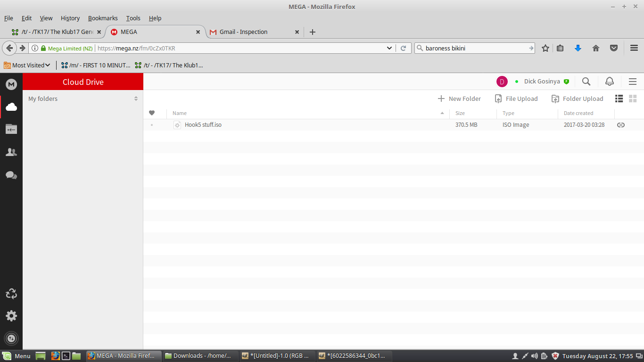Switch to Gmail - Inspection tab
The image size is (644, 362).
[x=255, y=32]
